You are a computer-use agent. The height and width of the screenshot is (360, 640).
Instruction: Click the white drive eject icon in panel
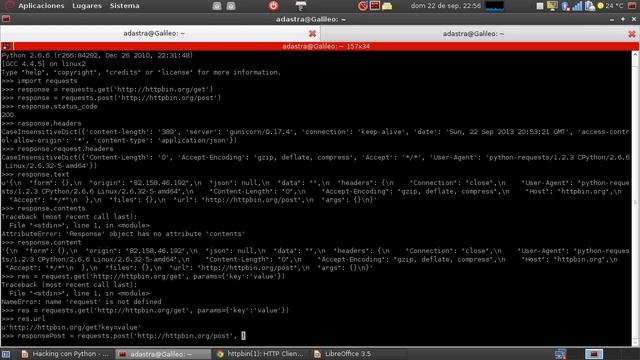[x=301, y=6]
